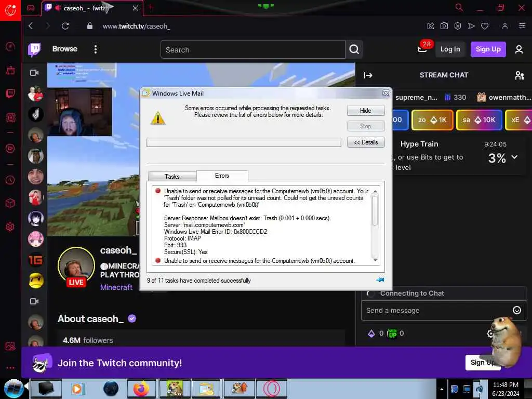Screen dimensions: 532x399
Task: Open Opera GX from the taskbar
Action: pyautogui.click(x=271, y=389)
